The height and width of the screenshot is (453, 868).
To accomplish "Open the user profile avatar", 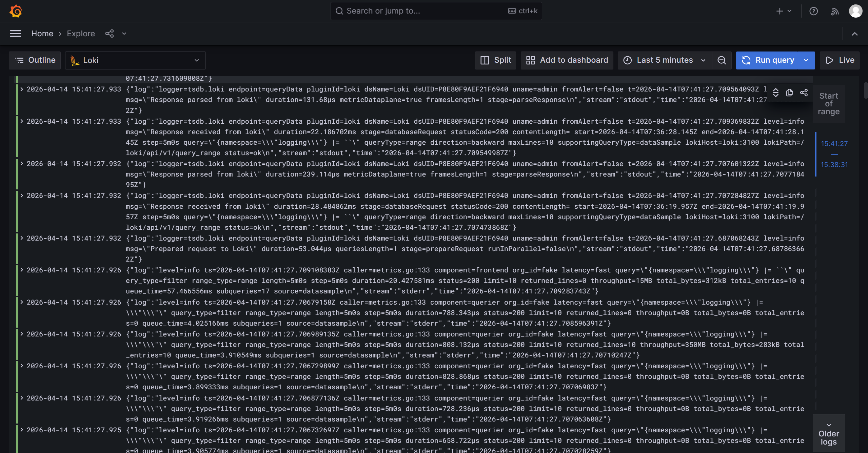I will point(855,11).
